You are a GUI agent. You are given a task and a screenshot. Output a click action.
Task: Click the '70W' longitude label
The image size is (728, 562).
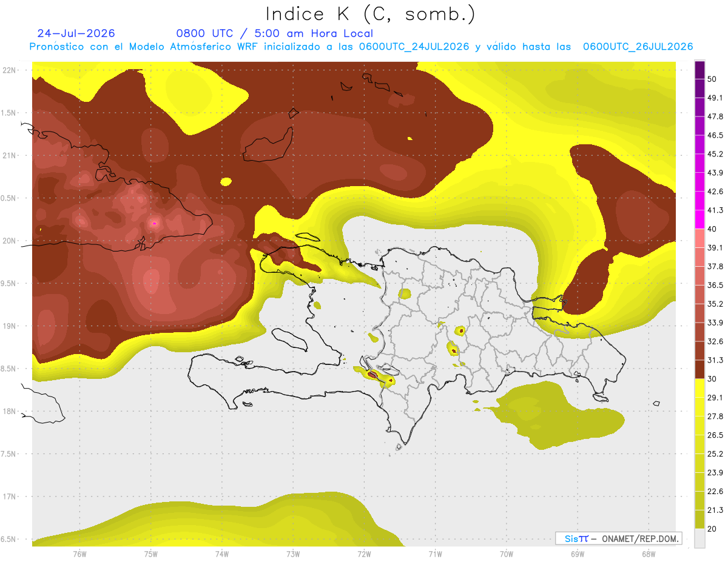(507, 554)
